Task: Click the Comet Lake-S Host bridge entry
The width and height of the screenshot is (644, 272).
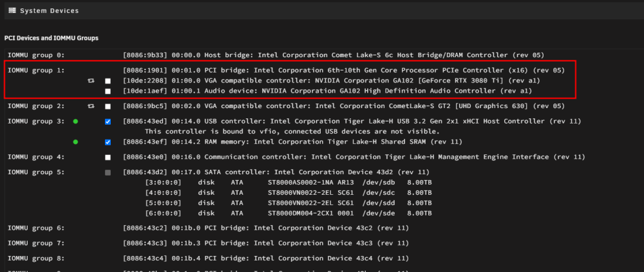Action: [x=334, y=55]
